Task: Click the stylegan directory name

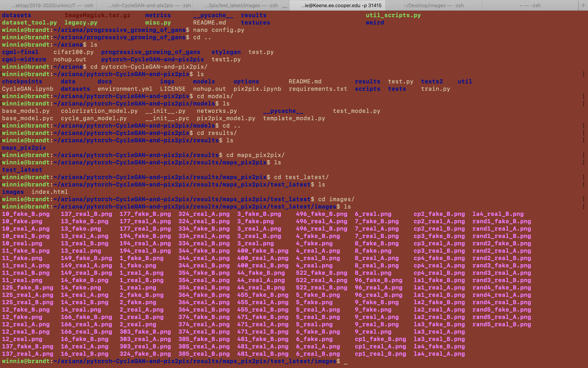Action: 226,52
